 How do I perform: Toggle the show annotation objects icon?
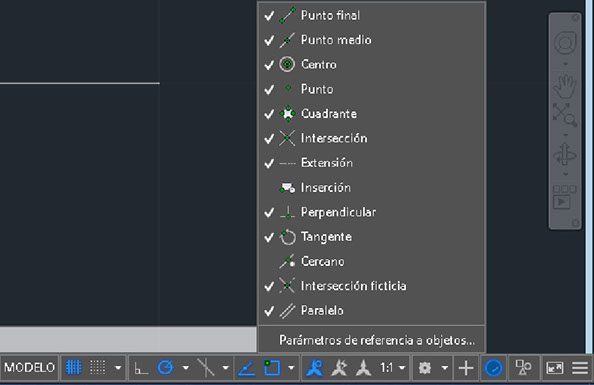pos(315,368)
